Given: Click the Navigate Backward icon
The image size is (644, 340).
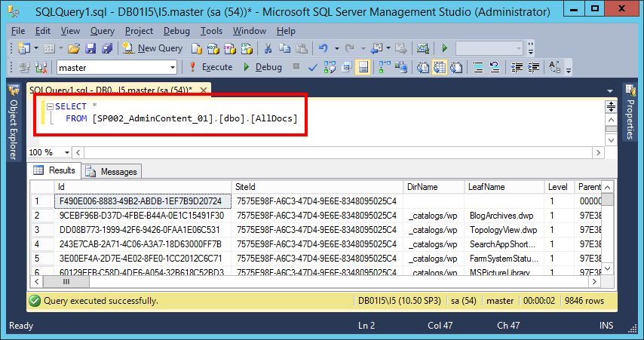Looking at the screenshot, I should 376,48.
